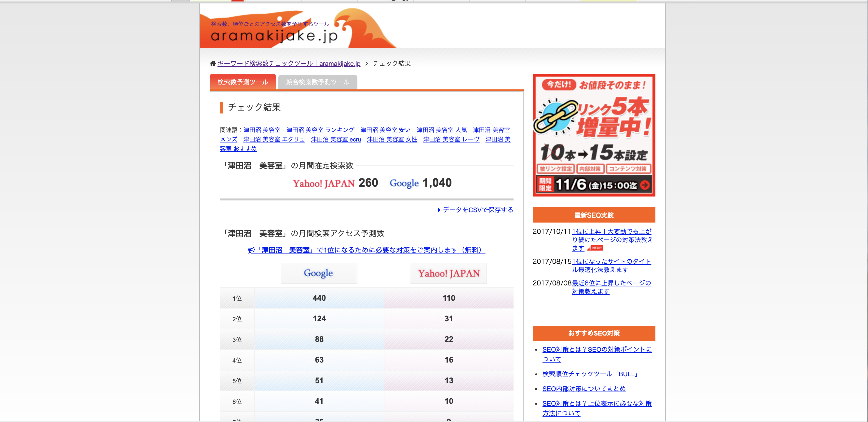Click the 4位 Google value 63
The image size is (868, 422).
tap(319, 360)
